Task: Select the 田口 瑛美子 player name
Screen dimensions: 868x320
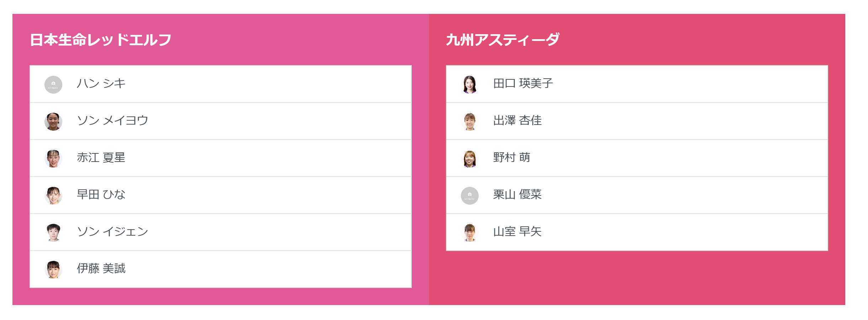Action: (523, 84)
